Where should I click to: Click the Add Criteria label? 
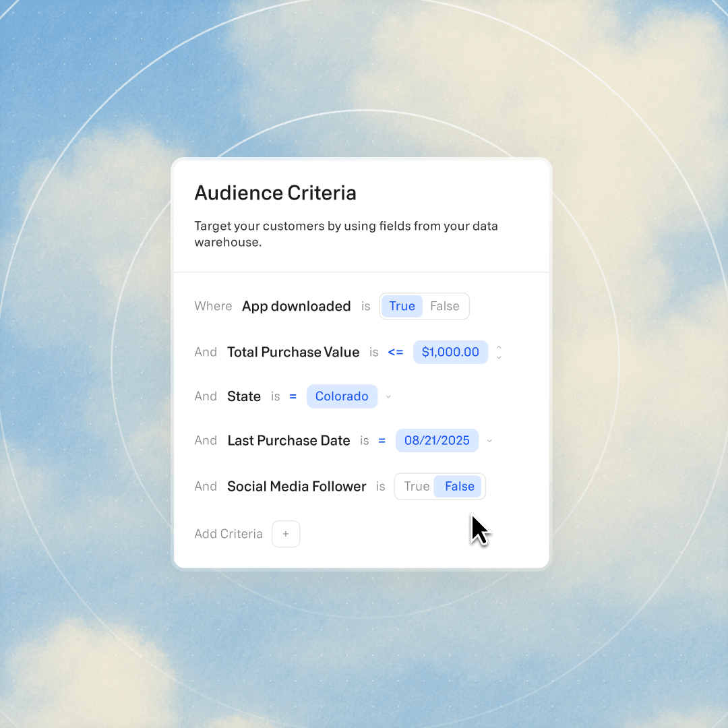tap(229, 534)
